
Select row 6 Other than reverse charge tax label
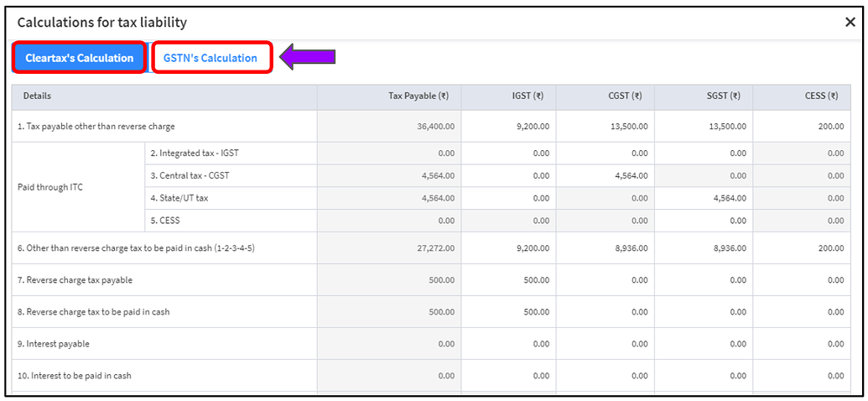point(136,248)
